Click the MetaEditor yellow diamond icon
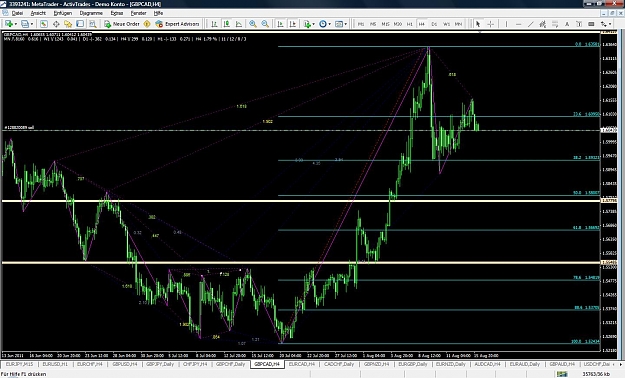The width and height of the screenshot is (625, 378). 147,24
